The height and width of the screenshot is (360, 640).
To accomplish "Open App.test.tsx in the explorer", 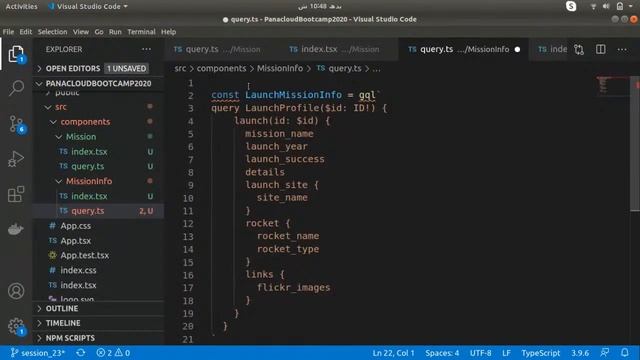I will 98,256.
